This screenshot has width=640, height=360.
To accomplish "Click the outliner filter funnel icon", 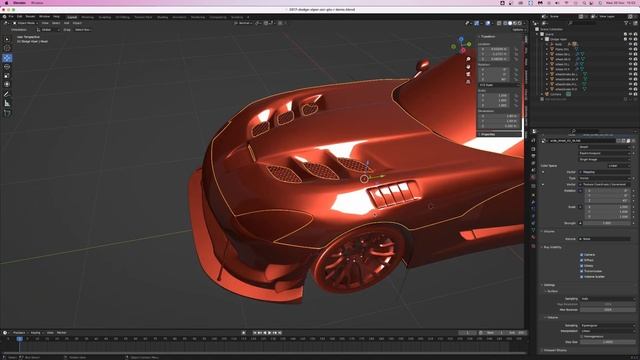I will tap(627, 23).
